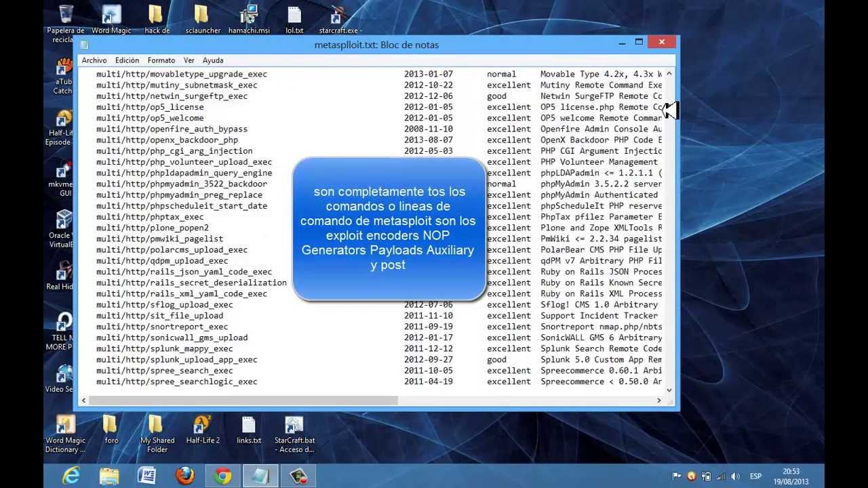The image size is (868, 488).
Task: Select the 'hack de' folder on desktop
Action: tap(157, 20)
